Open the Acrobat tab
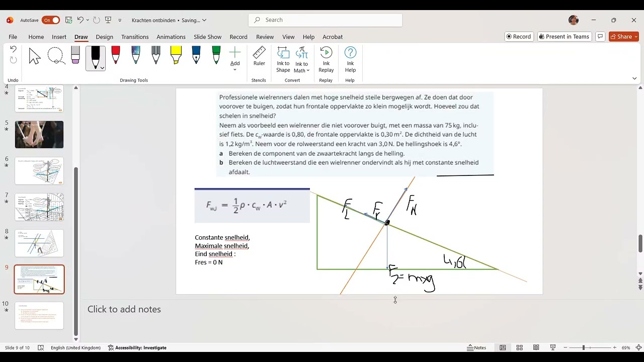The image size is (644, 362). tap(333, 37)
